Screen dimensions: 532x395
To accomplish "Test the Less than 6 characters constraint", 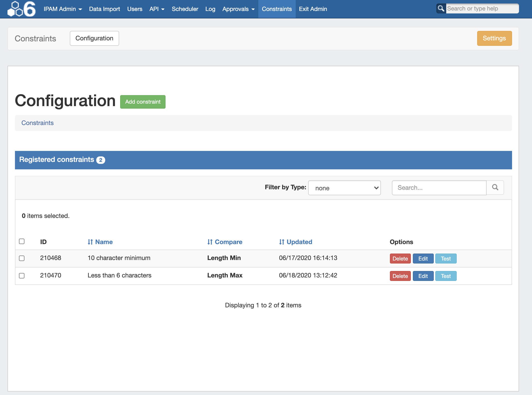I will (445, 276).
